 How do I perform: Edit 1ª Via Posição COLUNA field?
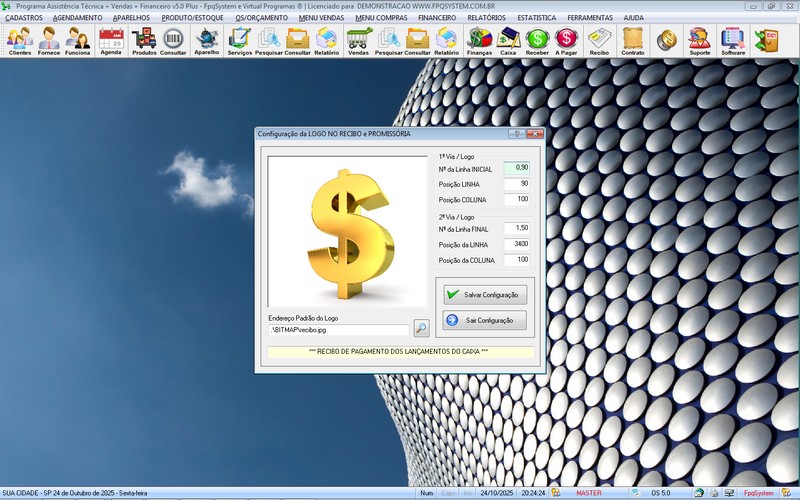(517, 199)
